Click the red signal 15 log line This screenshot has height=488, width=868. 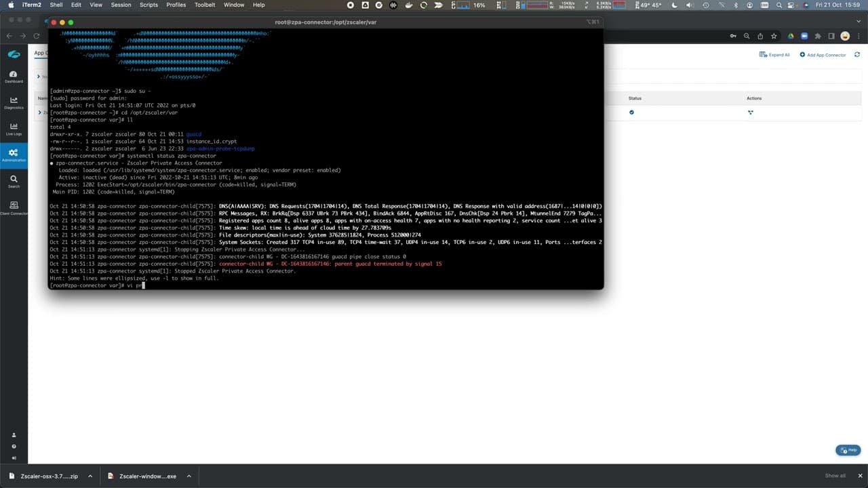coord(330,264)
